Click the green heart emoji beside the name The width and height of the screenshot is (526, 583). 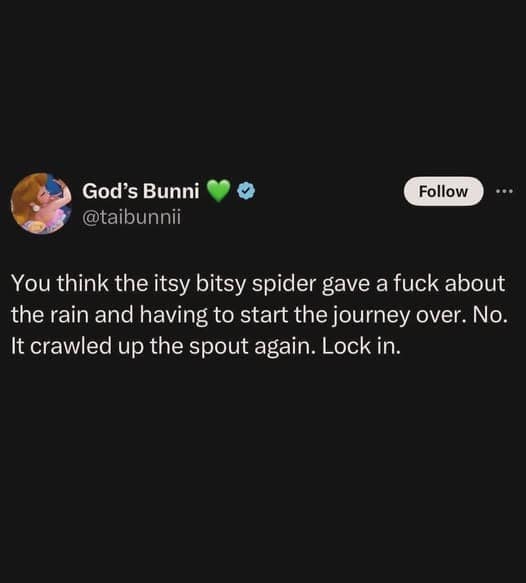coord(218,191)
